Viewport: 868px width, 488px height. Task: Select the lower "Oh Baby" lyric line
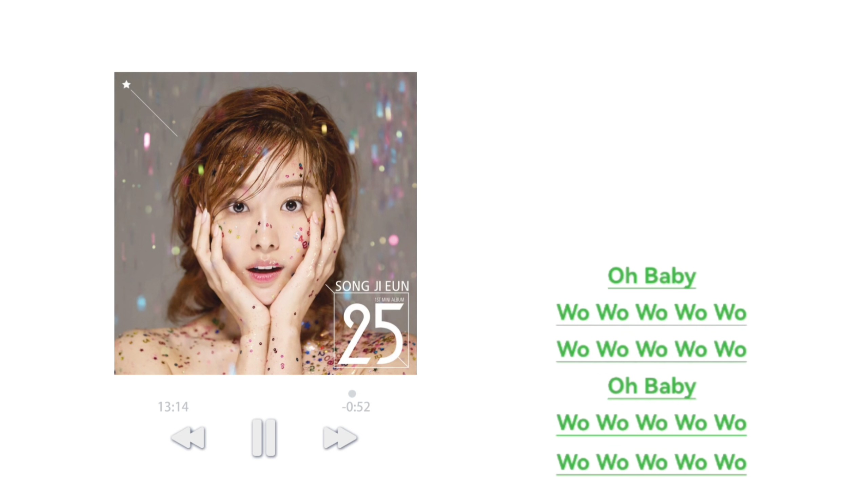(652, 386)
